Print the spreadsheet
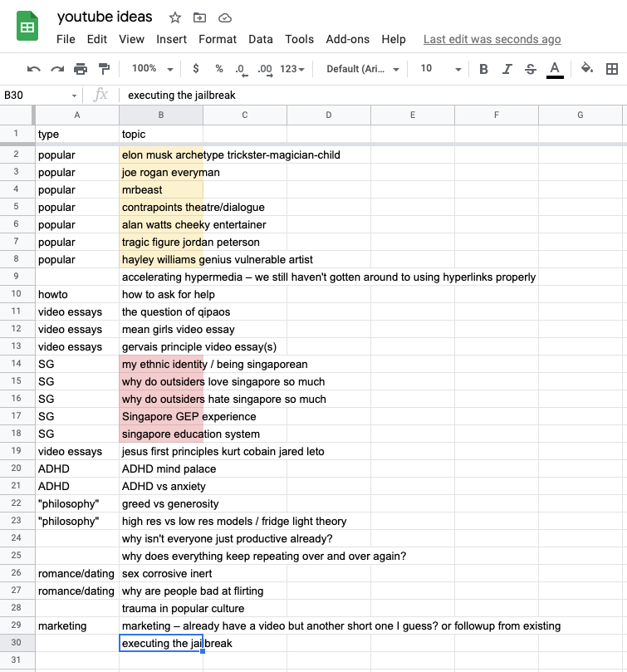The height and width of the screenshot is (672, 627). pos(81,69)
